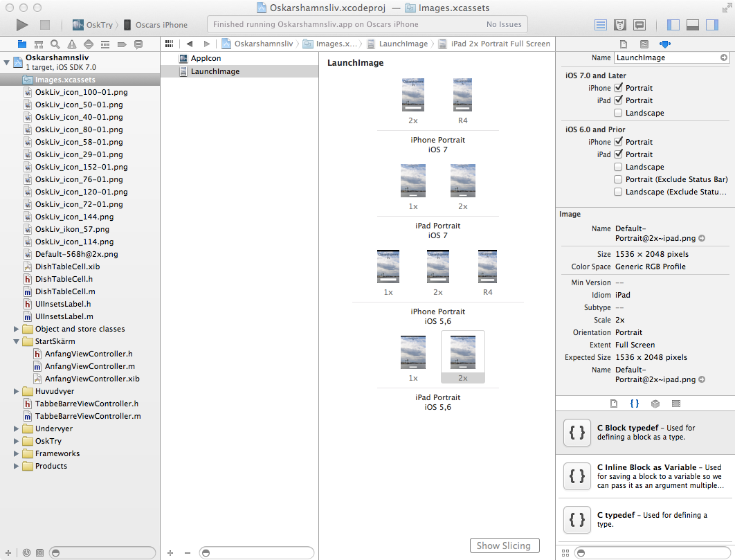Image resolution: width=735 pixels, height=560 pixels.
Task: Toggle the Navigator panel visibility
Action: (673, 25)
